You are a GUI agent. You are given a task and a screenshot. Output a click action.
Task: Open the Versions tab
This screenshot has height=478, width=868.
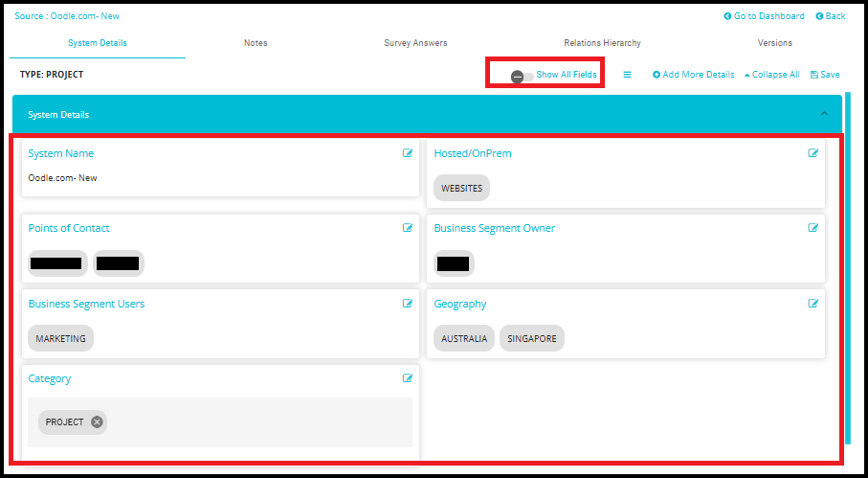pyautogui.click(x=774, y=43)
